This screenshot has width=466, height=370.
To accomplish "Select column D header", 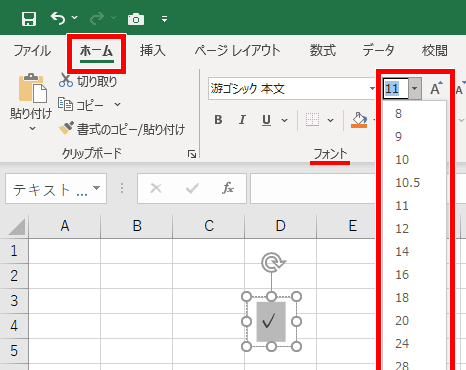I will [x=281, y=226].
